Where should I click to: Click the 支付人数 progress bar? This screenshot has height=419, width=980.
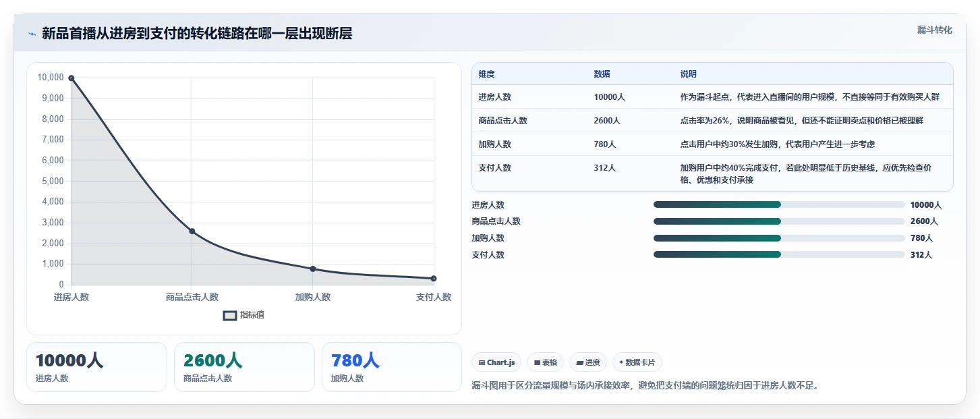[779, 254]
